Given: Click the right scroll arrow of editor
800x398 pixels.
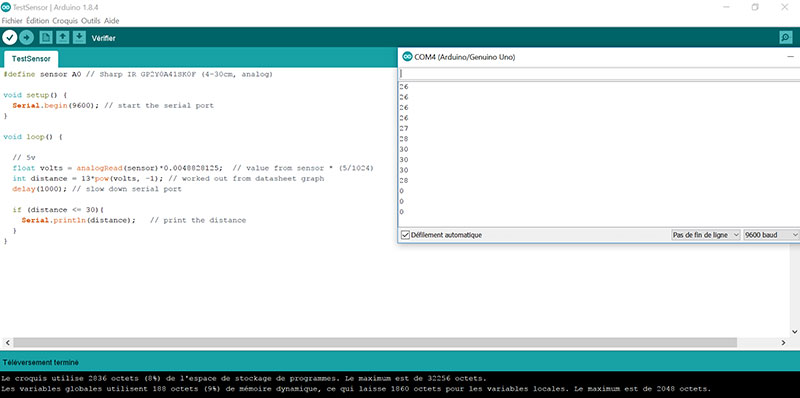Looking at the screenshot, I should (783, 343).
